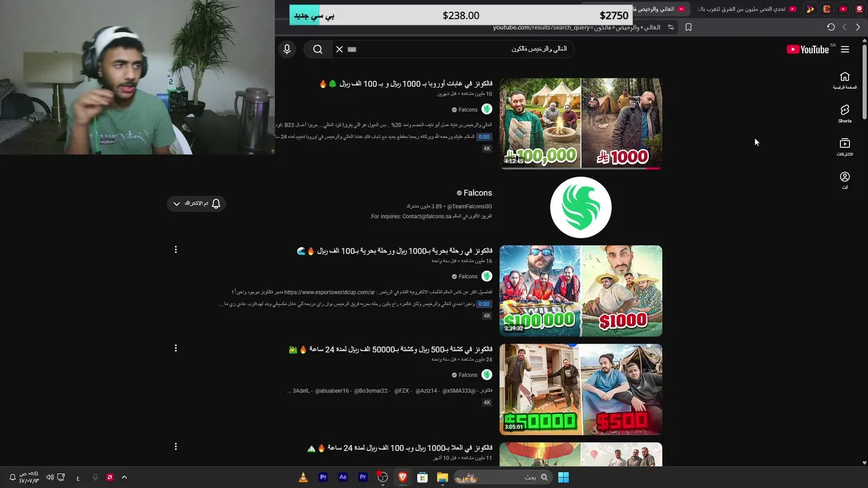Click Falcons avatar under European forests video
This screenshot has width=868, height=488.
[x=486, y=109]
